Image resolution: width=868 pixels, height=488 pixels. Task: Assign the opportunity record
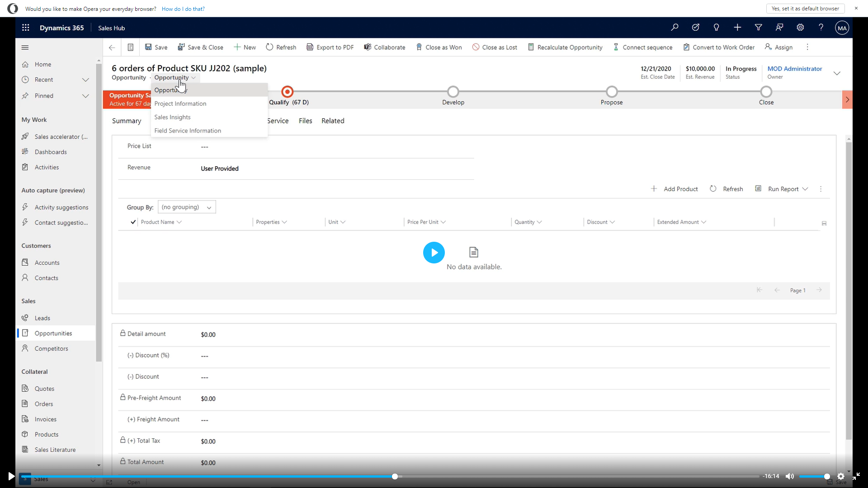coord(778,47)
